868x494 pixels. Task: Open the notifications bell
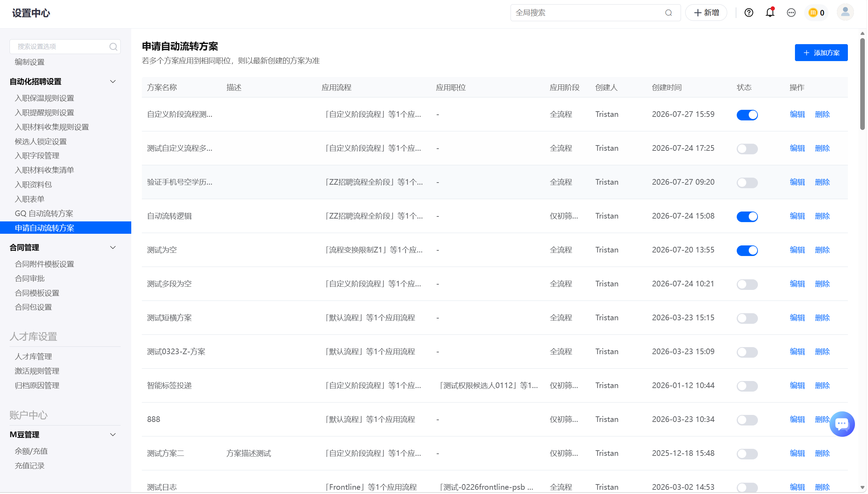click(770, 13)
